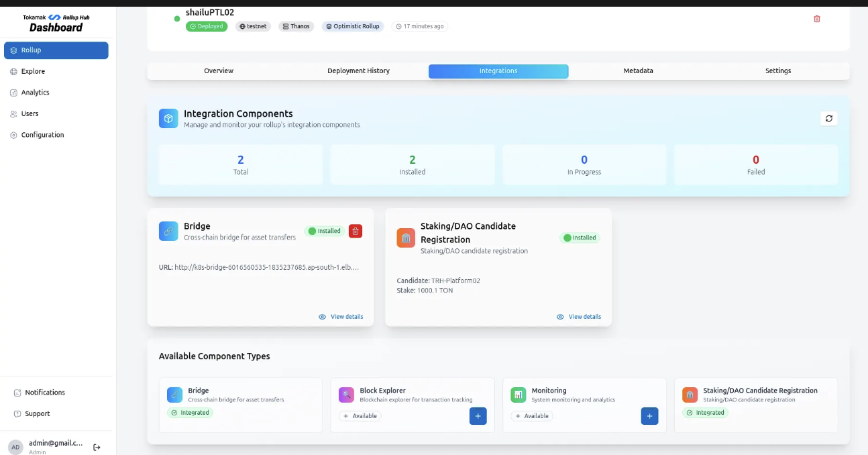Viewport: 868px width, 455px height.
Task: Delete the Bridge integration using red trash button
Action: (x=356, y=231)
